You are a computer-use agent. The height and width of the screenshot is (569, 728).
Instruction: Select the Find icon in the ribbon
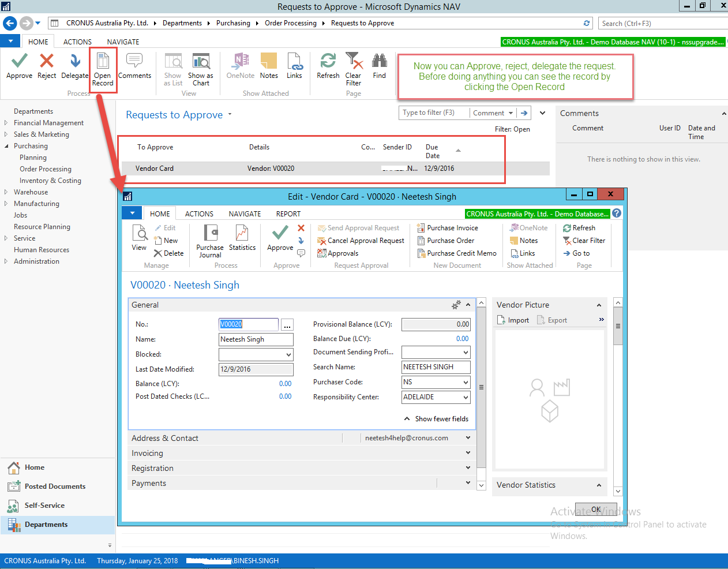[380, 65]
